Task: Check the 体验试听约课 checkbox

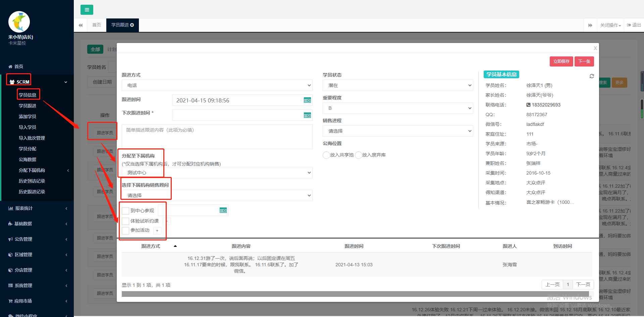Action: click(125, 221)
